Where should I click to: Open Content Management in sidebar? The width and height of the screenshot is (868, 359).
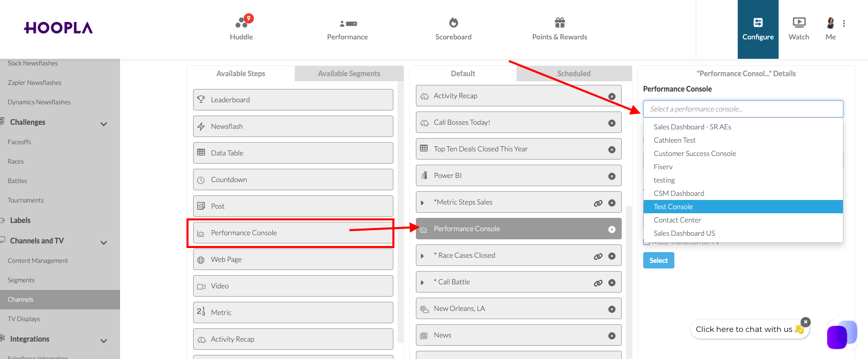pos(38,261)
